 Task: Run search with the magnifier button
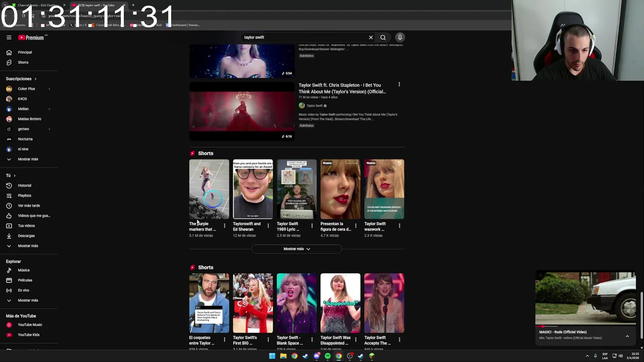pos(383,37)
